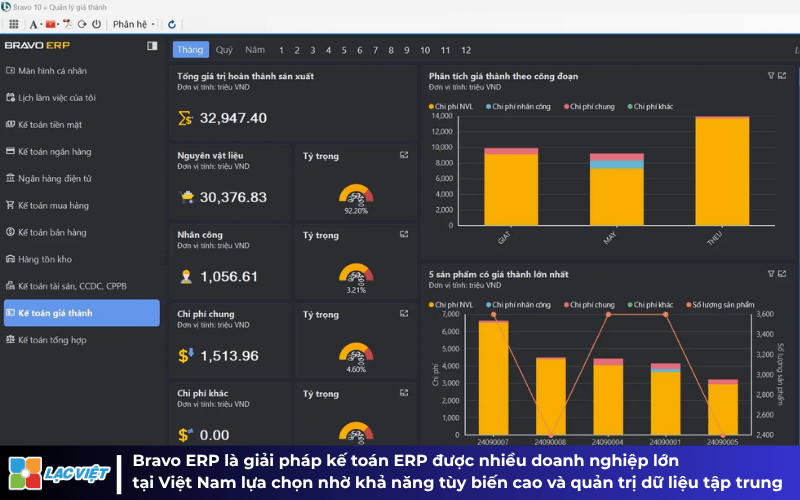Select Kế toán mua hàng module
This screenshot has height=500, width=800.
tap(47, 205)
